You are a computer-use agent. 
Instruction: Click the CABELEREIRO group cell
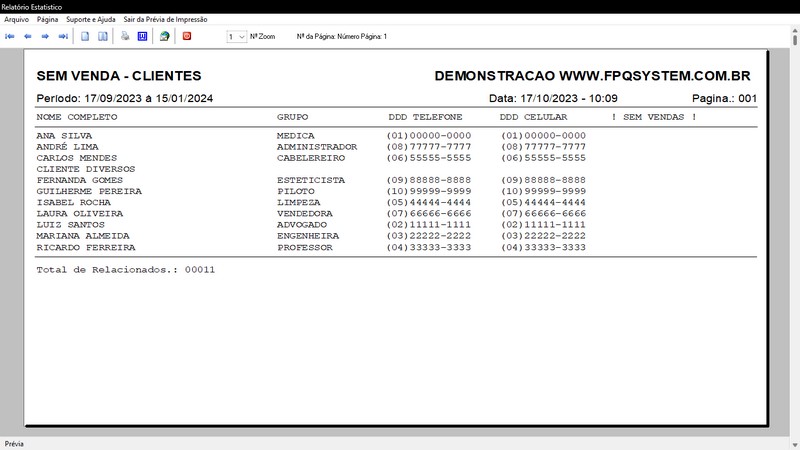point(311,158)
